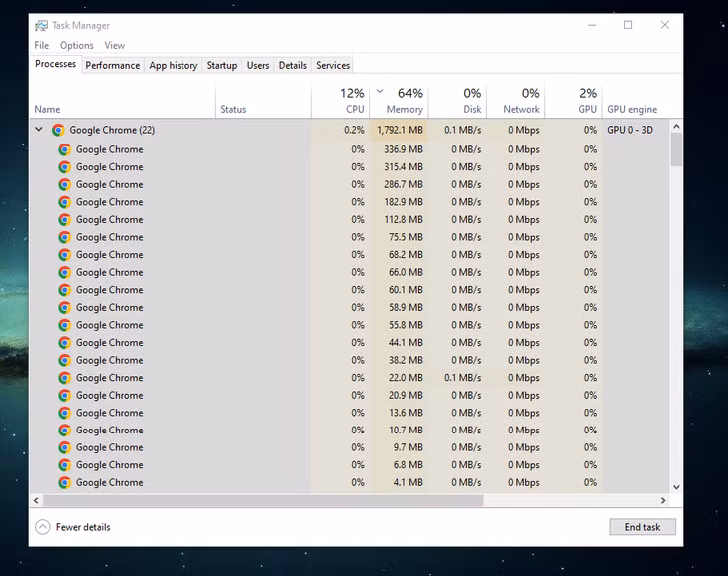Click the Task Manager title bar icon
728x576 pixels.
(41, 26)
